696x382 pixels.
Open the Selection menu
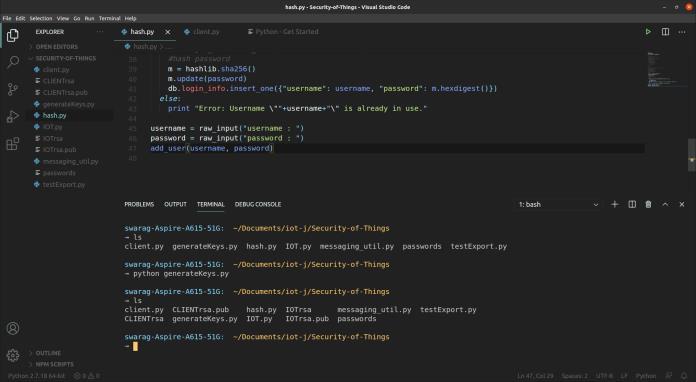click(x=41, y=18)
